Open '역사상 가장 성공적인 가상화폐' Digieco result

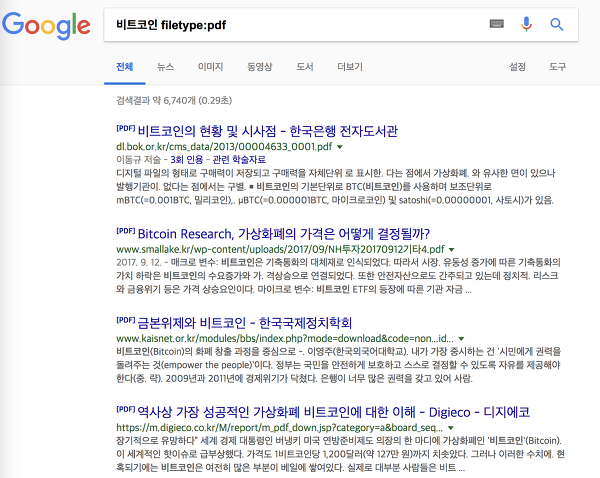tap(333, 412)
